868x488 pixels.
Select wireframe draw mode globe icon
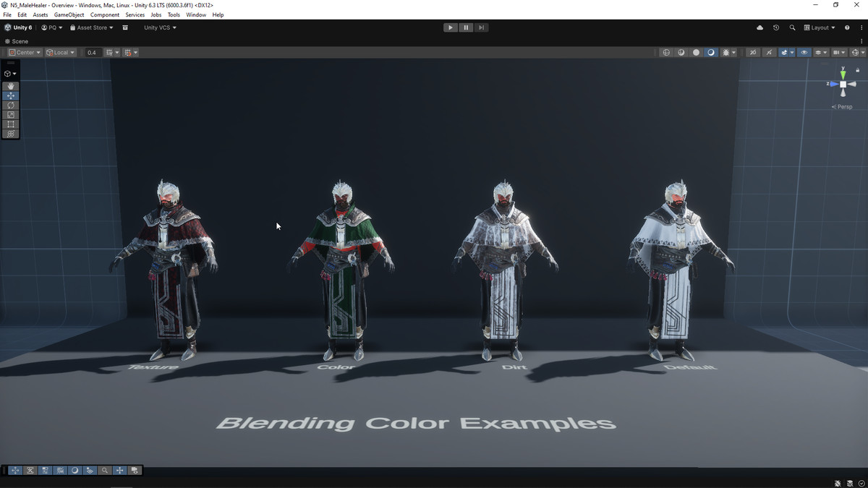pos(666,53)
